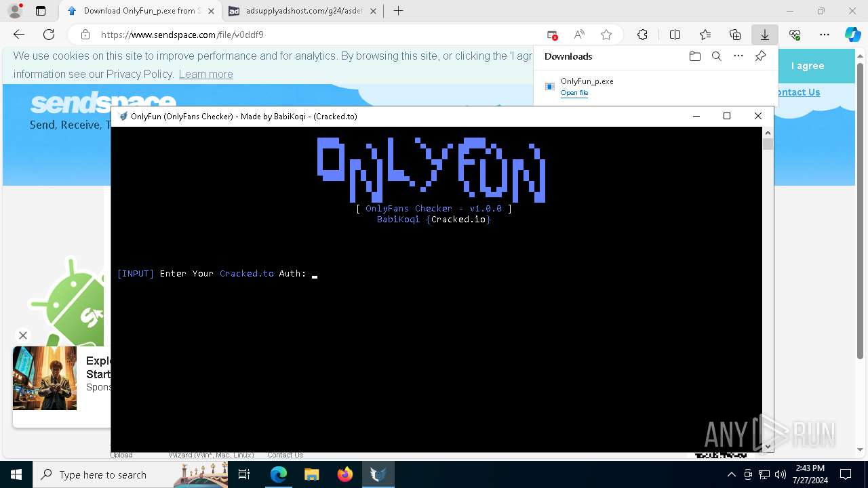Open File Explorer from taskbar
The width and height of the screenshot is (868, 488).
click(x=311, y=474)
